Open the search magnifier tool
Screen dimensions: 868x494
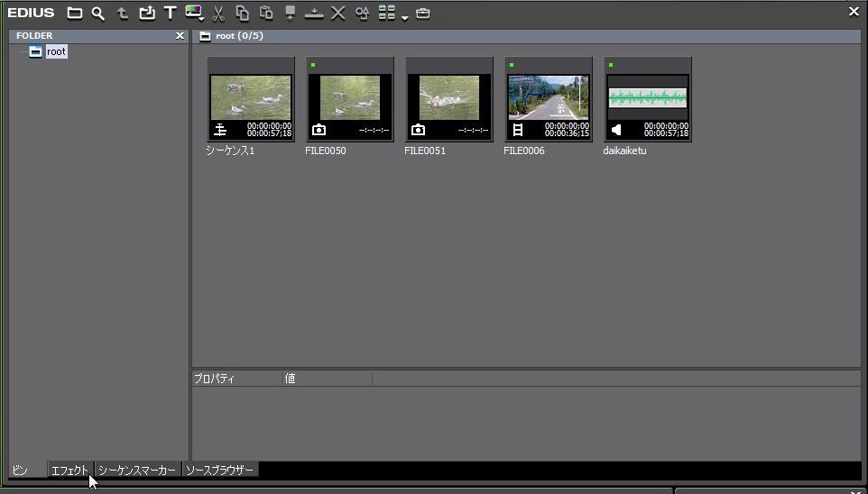click(98, 14)
